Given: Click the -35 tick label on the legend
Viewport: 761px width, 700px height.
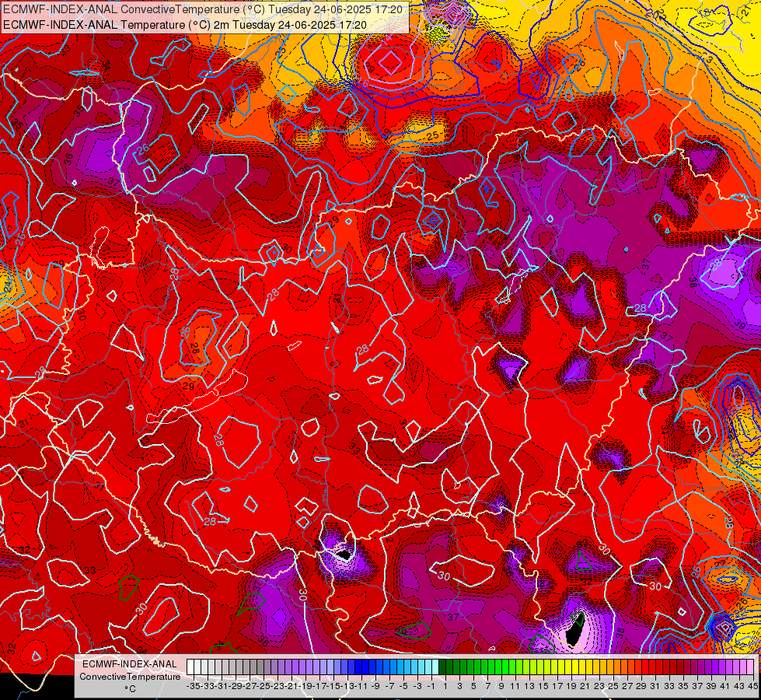Looking at the screenshot, I should click(x=193, y=687).
